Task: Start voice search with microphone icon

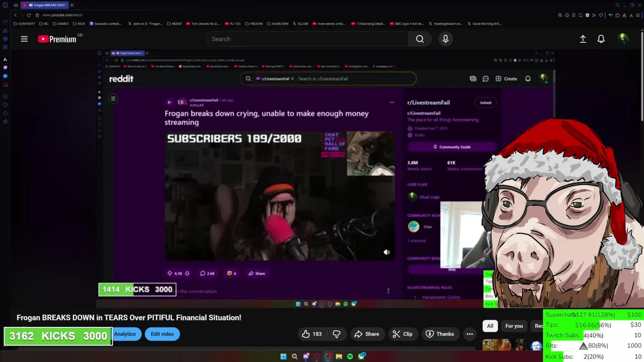Action: (445, 39)
